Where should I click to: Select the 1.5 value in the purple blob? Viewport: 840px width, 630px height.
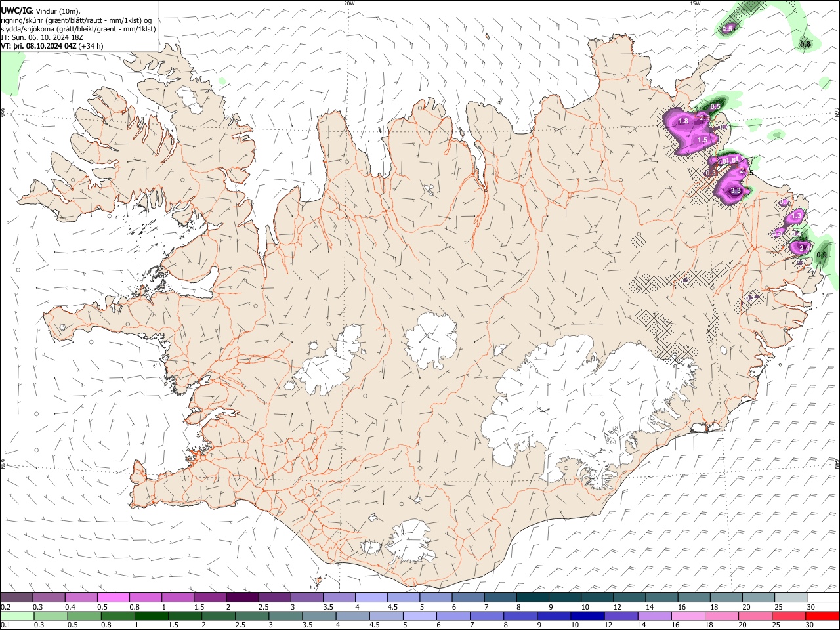(702, 140)
